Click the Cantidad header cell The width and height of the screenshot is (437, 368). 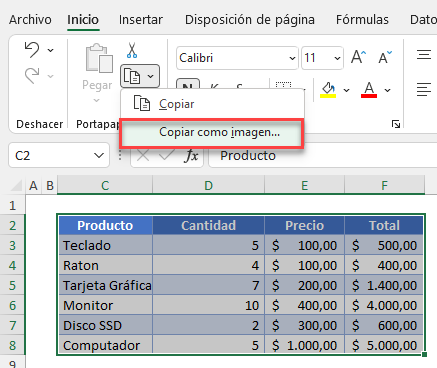coord(209,225)
